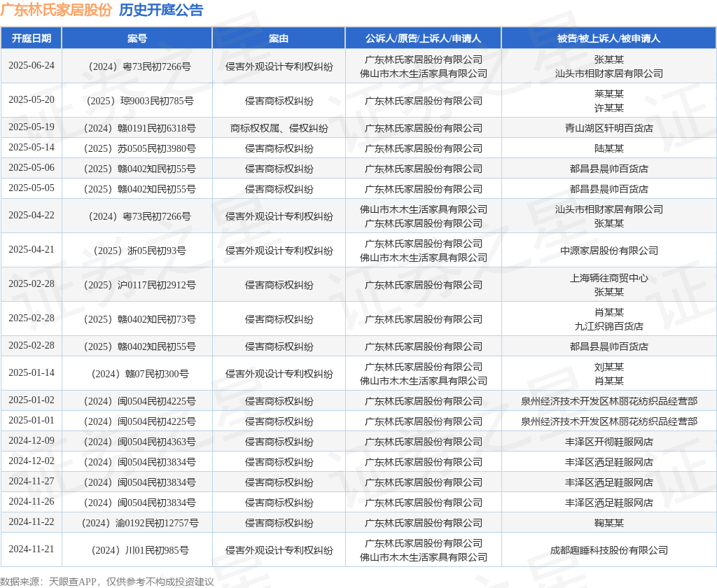Select defendant 成都趣睡科技股份有限公司

[x=608, y=550]
